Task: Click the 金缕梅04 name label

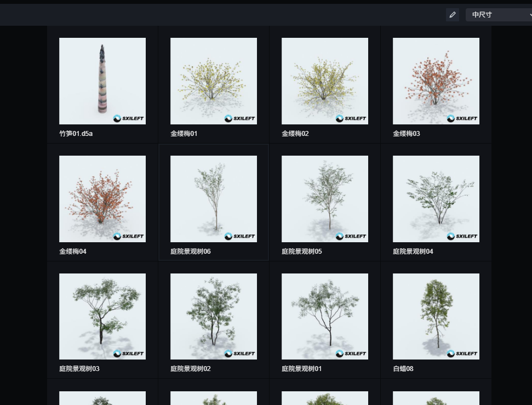Action: pyautogui.click(x=73, y=251)
